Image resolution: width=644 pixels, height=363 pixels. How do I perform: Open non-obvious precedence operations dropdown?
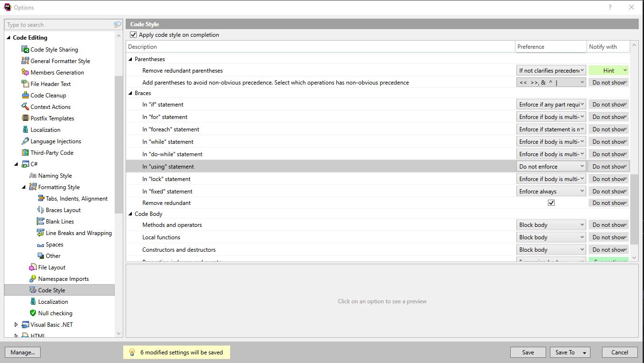[x=551, y=82]
